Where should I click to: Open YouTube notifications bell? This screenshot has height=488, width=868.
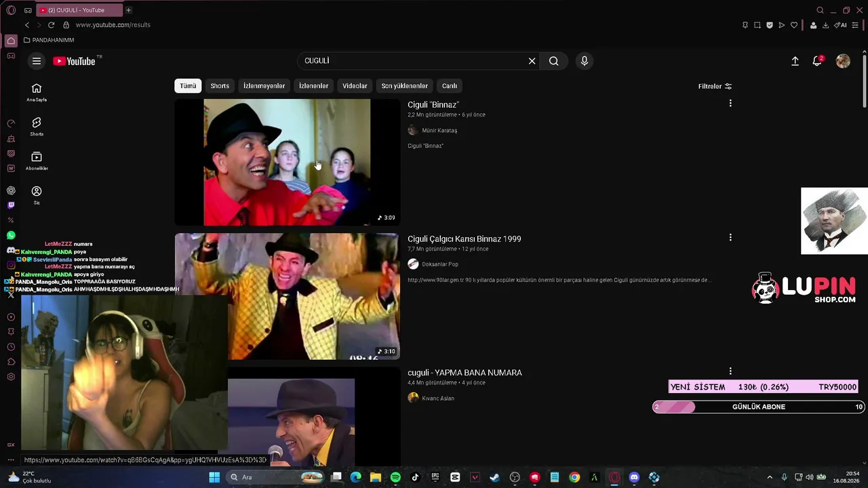(818, 61)
